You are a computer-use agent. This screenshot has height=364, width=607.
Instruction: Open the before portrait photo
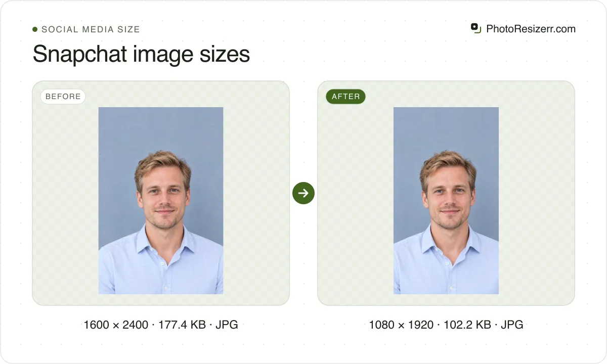pos(161,201)
